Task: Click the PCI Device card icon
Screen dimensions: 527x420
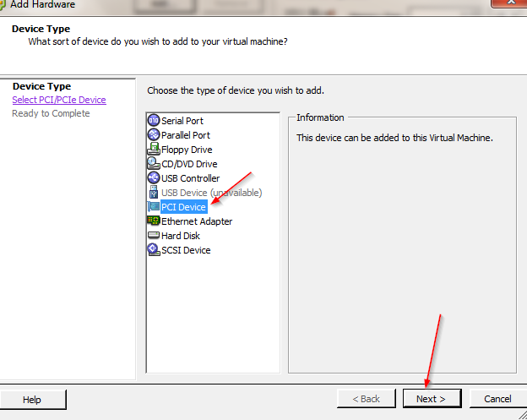Action: click(x=154, y=206)
